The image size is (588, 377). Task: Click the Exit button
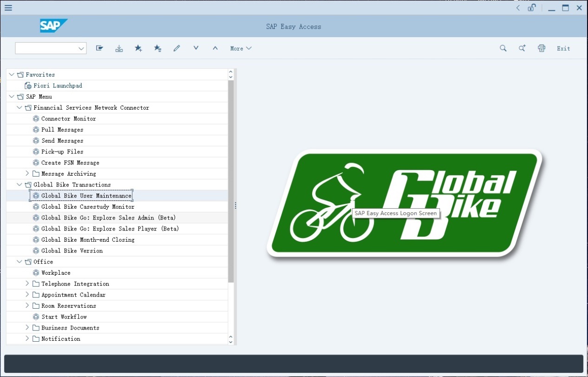(563, 48)
